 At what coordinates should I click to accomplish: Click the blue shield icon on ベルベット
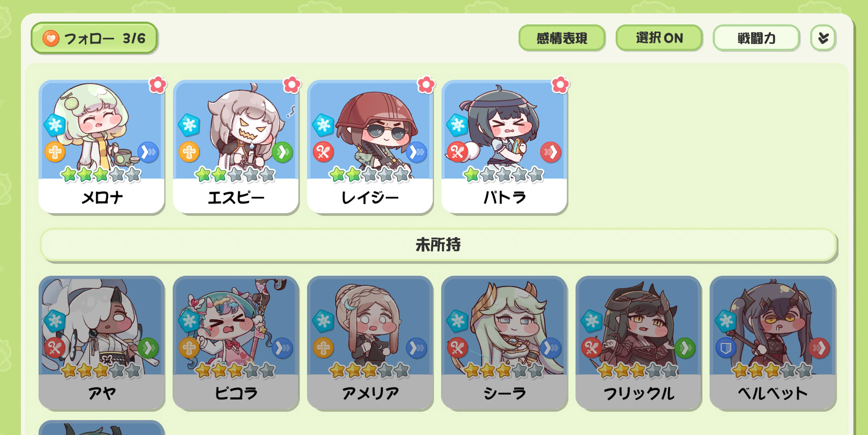(x=726, y=348)
